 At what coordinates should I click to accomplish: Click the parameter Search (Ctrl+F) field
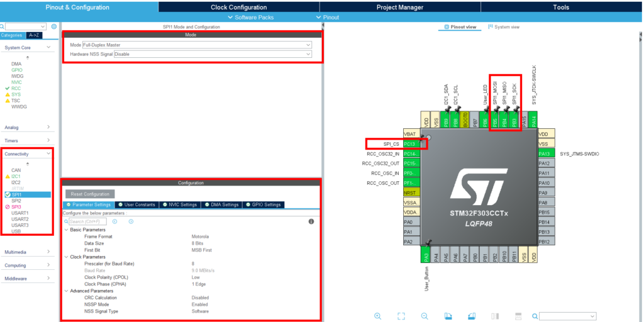pyautogui.click(x=87, y=221)
